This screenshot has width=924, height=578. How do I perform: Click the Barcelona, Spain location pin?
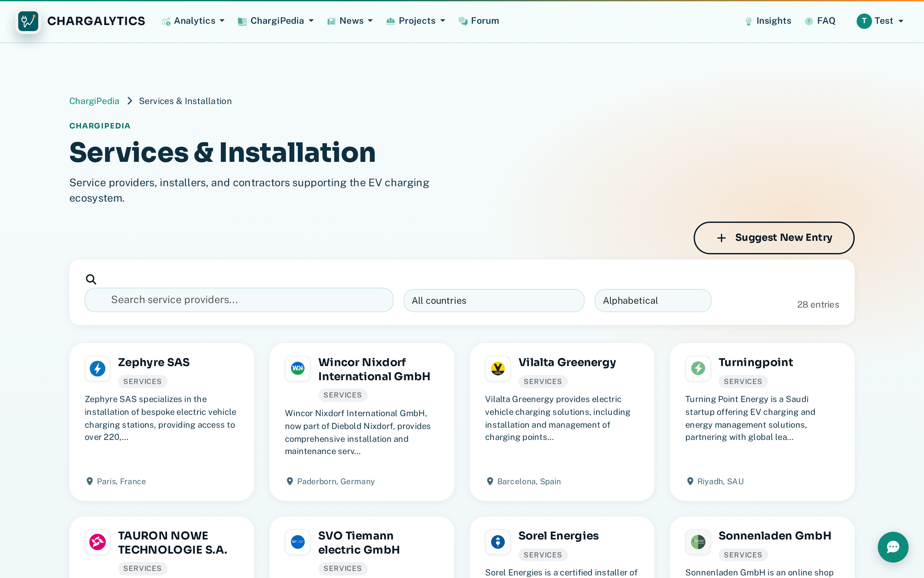pos(490,481)
